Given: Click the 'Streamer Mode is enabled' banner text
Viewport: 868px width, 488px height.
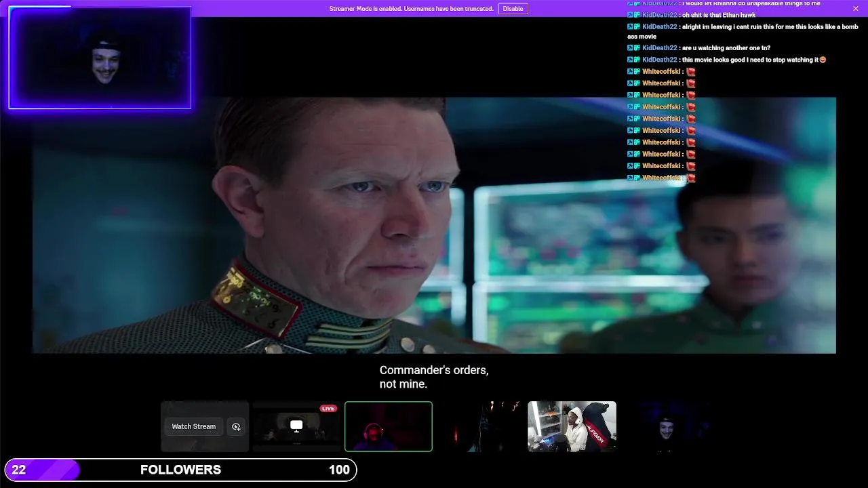Looking at the screenshot, I should click(411, 9).
